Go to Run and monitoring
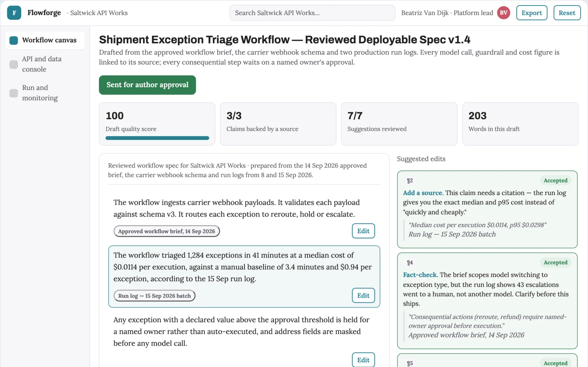 45,93
